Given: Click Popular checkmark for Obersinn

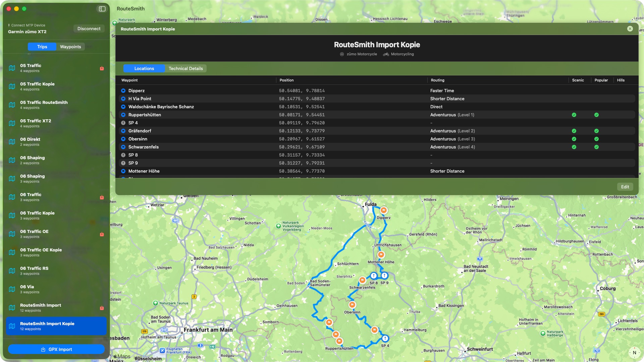Looking at the screenshot, I should coord(596,139).
